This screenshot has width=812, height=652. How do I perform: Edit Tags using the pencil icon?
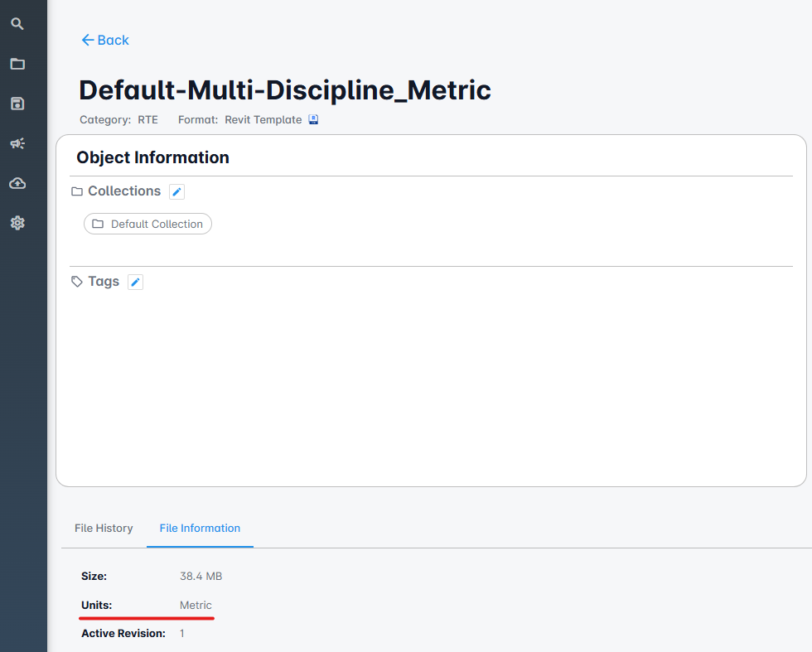[x=136, y=283]
